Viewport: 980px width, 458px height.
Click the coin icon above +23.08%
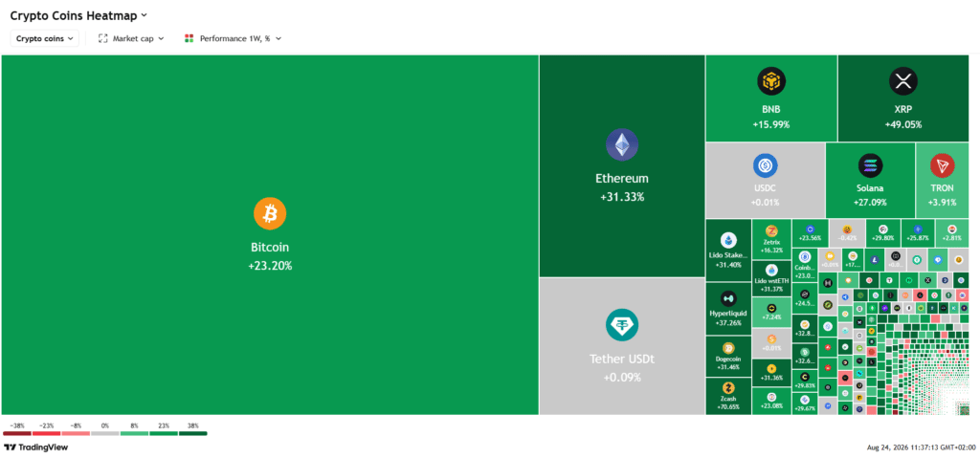(771, 397)
